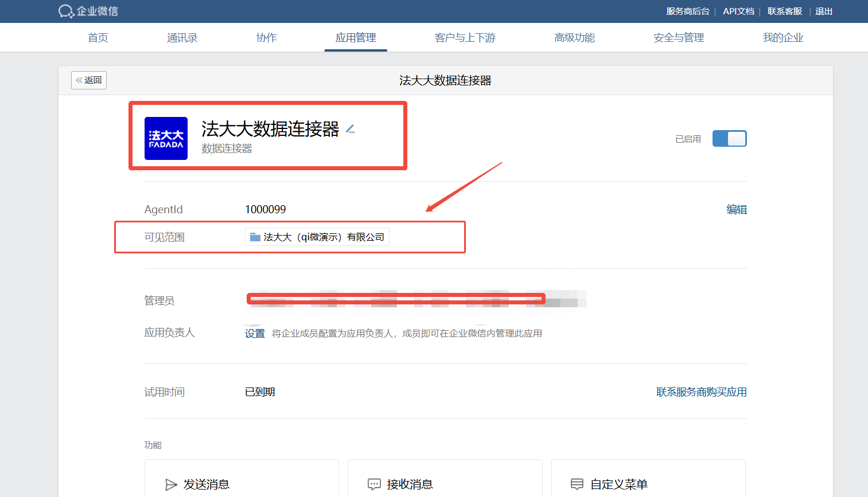Go to the 客户与上下游 tab
This screenshot has width=868, height=497.
click(465, 37)
